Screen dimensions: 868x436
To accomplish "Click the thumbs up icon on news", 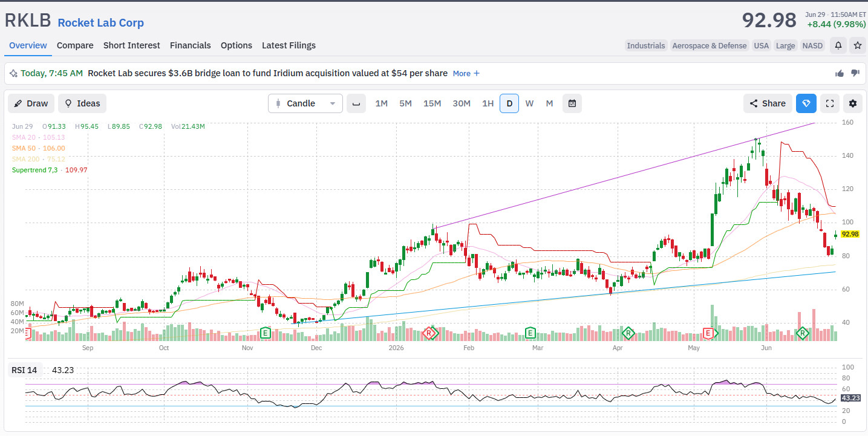I will tap(840, 73).
